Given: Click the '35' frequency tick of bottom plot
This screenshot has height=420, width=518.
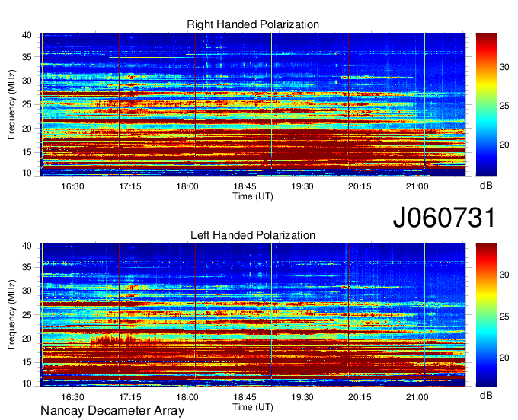Looking at the screenshot, I should 27,267.
